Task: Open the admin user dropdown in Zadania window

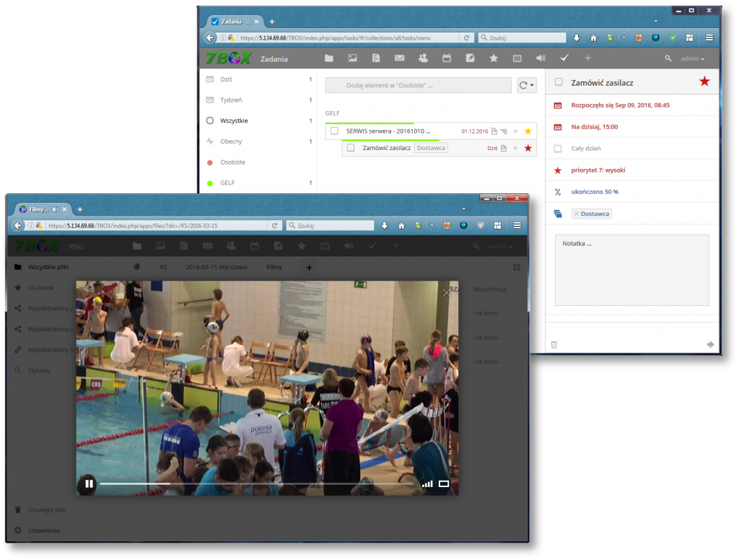Action: [x=690, y=58]
